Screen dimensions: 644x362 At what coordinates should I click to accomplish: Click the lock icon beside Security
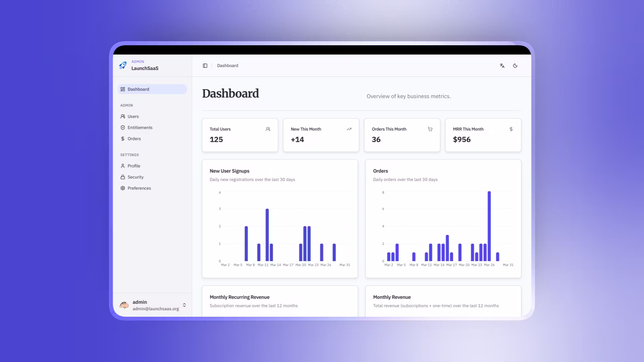click(123, 177)
